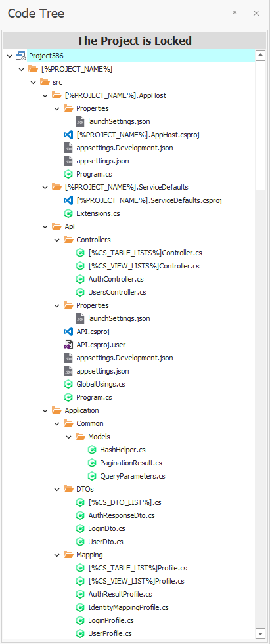The width and height of the screenshot is (270, 644).
Task: Collapse the src folder chevron
Action: point(34,82)
